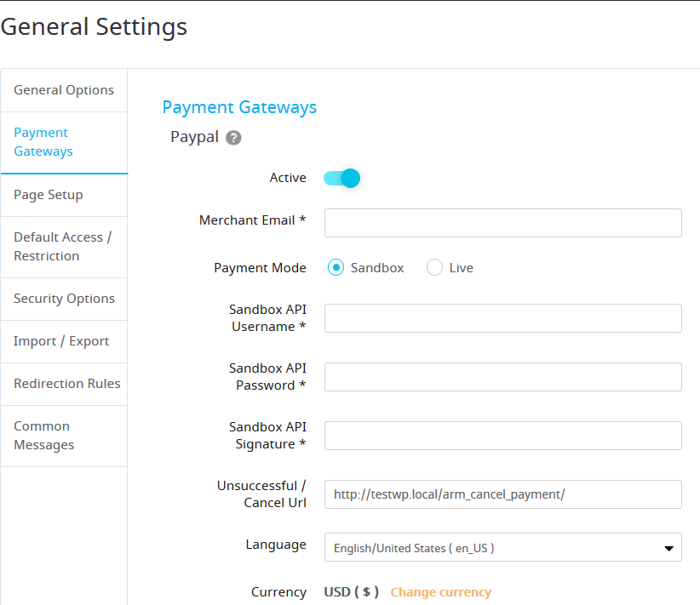Image resolution: width=700 pixels, height=605 pixels.
Task: Open the Import / Export tab
Action: 64,341
